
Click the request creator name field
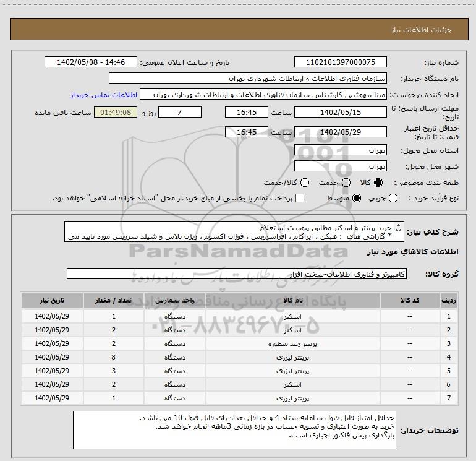(x=263, y=95)
